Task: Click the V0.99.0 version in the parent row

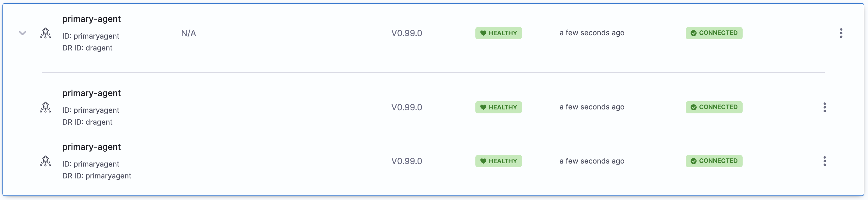Action: point(406,33)
